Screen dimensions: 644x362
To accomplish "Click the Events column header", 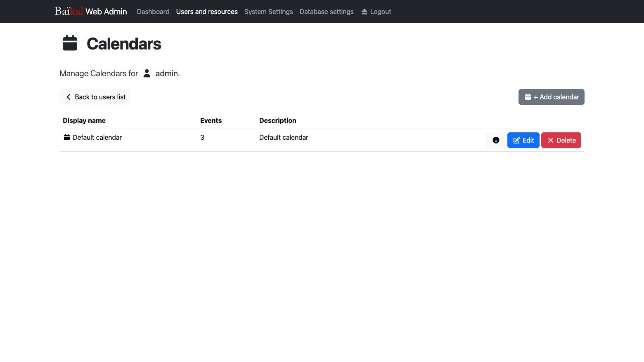I will point(211,120).
